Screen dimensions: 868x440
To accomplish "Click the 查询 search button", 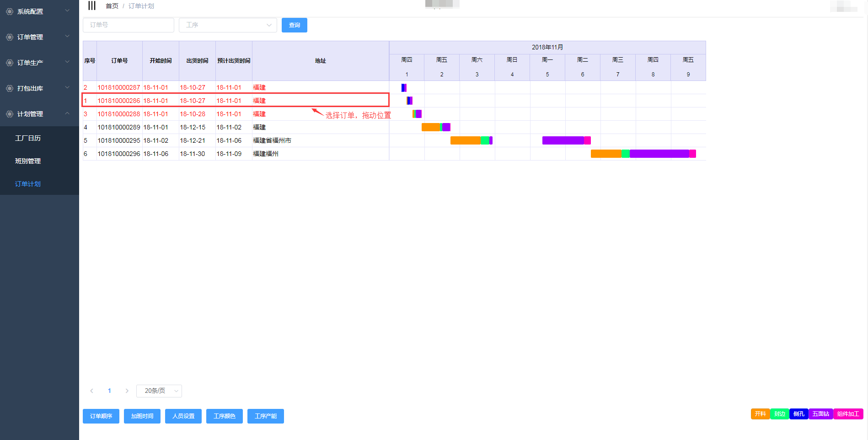I will (x=294, y=25).
